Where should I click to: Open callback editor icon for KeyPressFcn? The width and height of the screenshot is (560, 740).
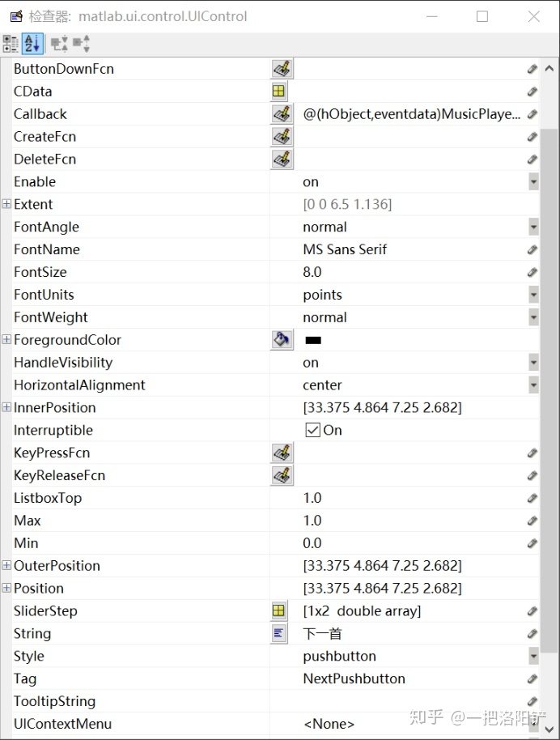point(282,453)
